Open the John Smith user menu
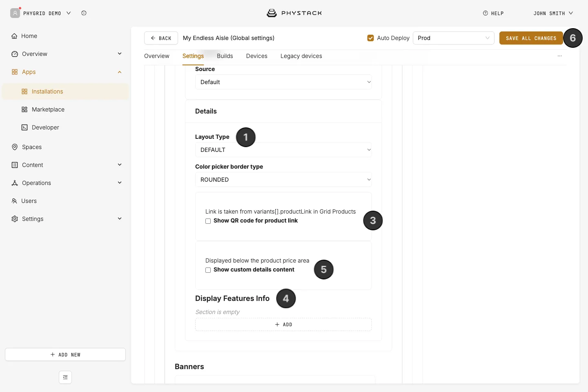Viewport: 588px width, 392px height. [x=553, y=13]
